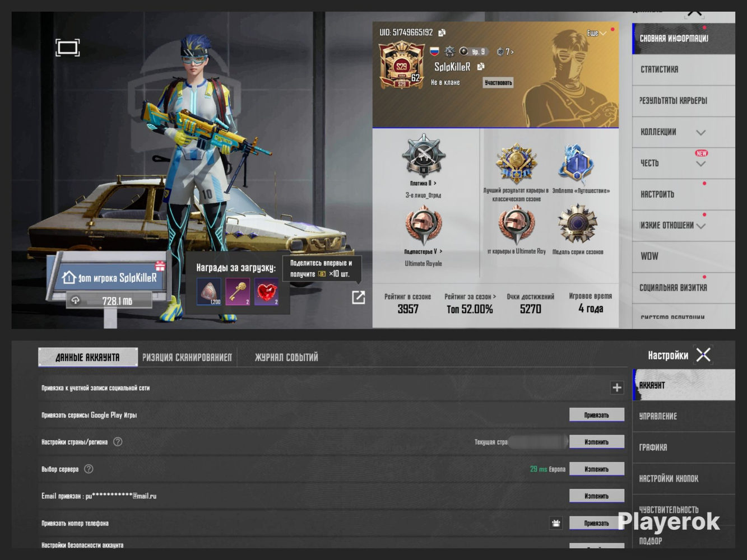
Task: Open the S29 avatar frame
Action: pos(401,66)
